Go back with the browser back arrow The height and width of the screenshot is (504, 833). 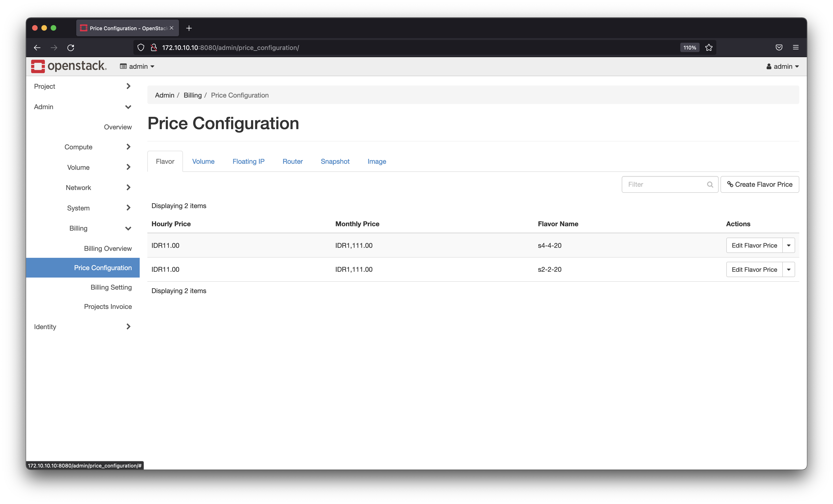(37, 48)
